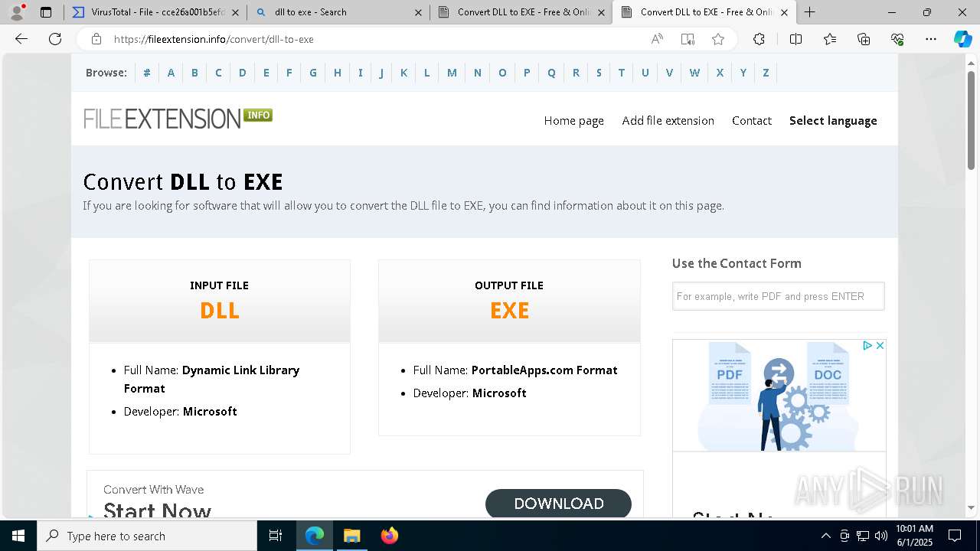This screenshot has height=551, width=980.
Task: Open Split screen icon
Action: tap(795, 39)
